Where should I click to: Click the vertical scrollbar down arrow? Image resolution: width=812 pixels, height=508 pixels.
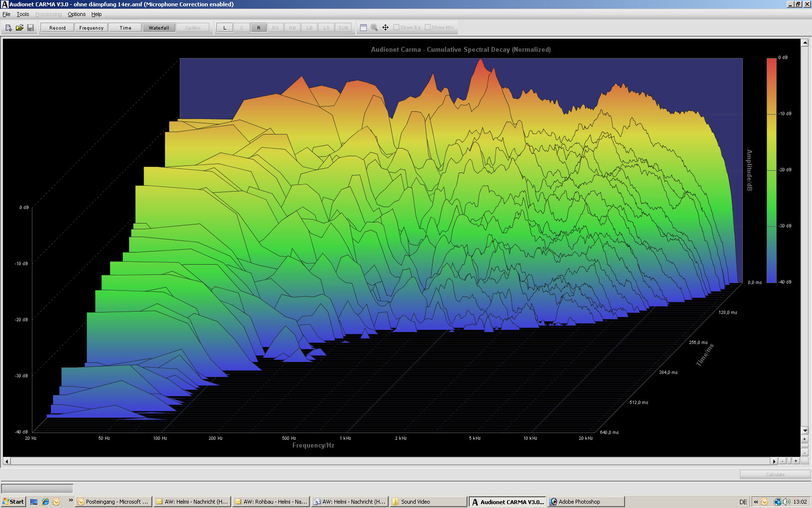tap(805, 430)
